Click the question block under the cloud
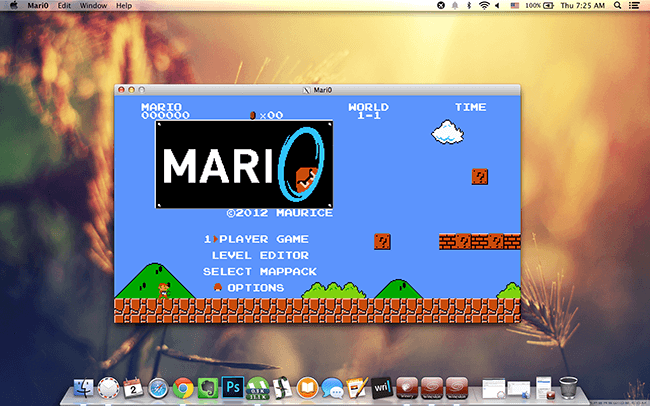Screen dimensions: 650x406 pyautogui.click(x=480, y=177)
